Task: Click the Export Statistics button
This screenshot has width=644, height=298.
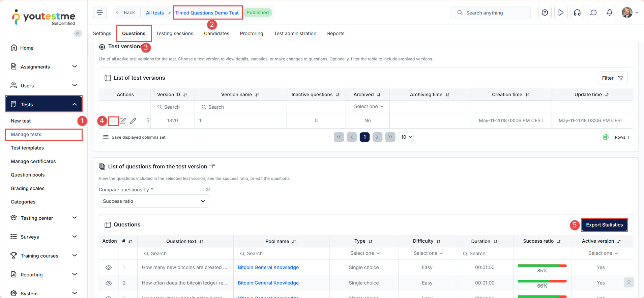Action: point(604,225)
